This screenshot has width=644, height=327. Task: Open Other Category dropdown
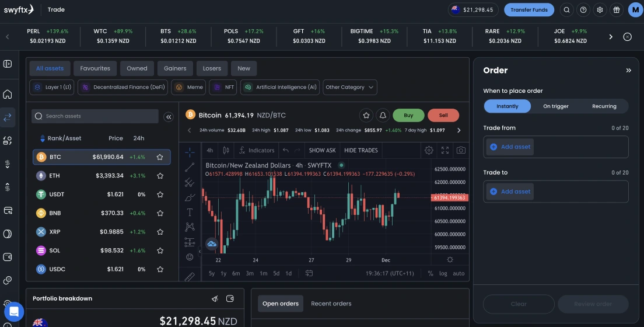(350, 87)
